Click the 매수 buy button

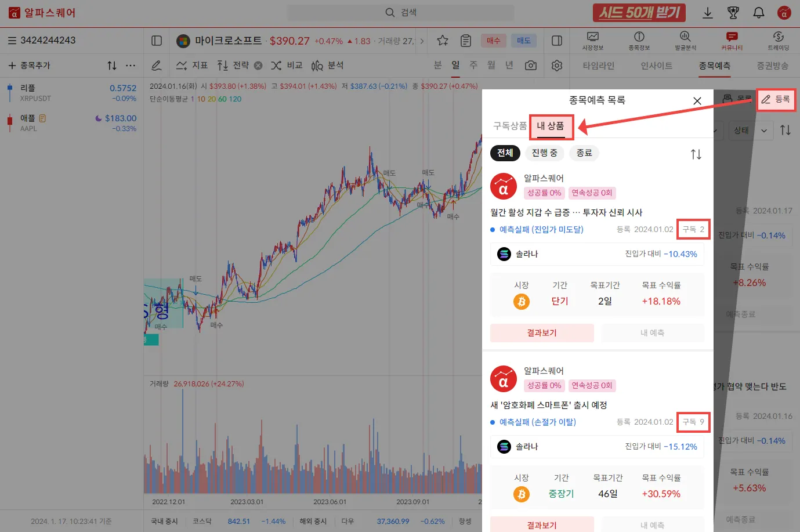pyautogui.click(x=493, y=41)
